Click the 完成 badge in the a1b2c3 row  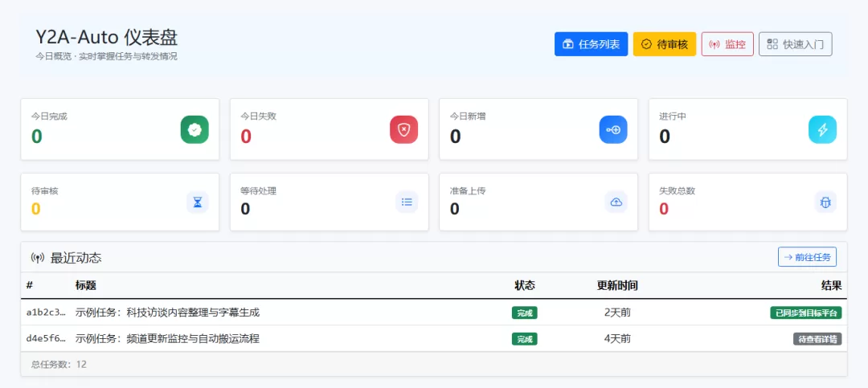[524, 312]
